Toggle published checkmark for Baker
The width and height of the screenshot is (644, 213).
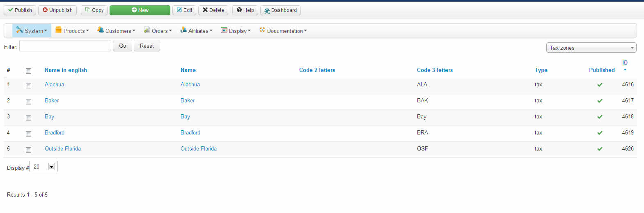600,101
